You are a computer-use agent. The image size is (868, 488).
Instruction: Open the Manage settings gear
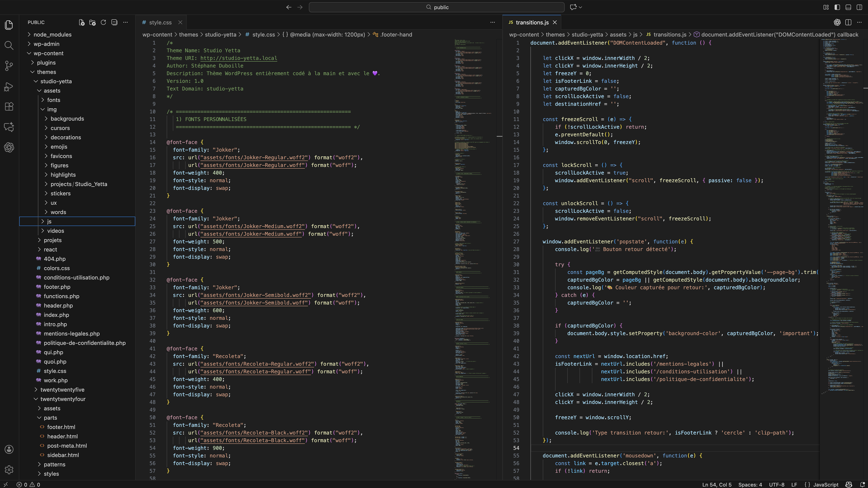point(9,469)
